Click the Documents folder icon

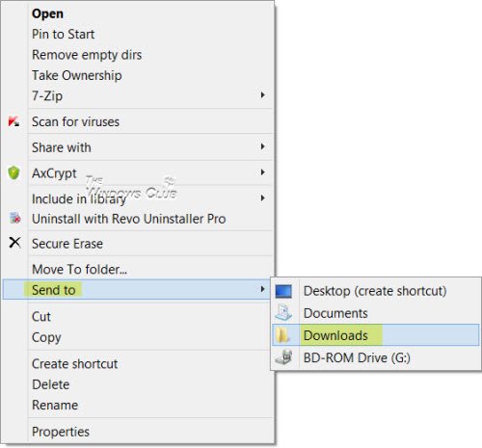point(283,313)
